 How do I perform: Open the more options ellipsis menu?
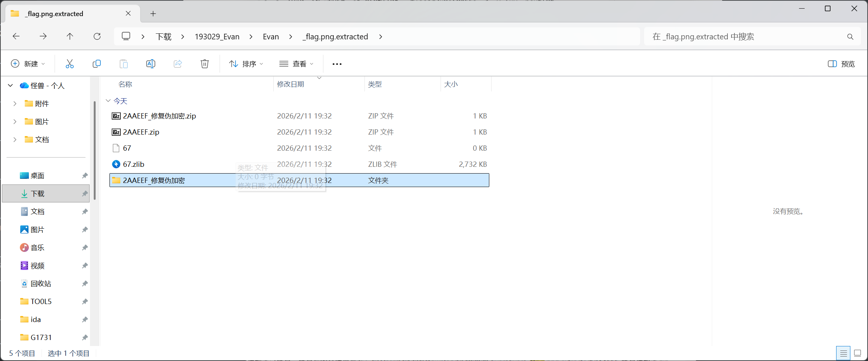(x=337, y=64)
